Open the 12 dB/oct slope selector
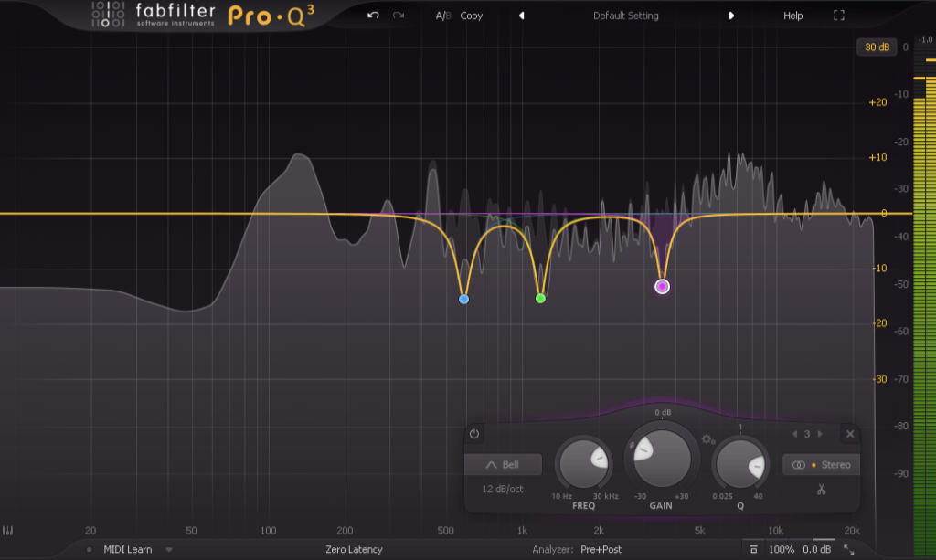936x560 pixels. pyautogui.click(x=503, y=489)
